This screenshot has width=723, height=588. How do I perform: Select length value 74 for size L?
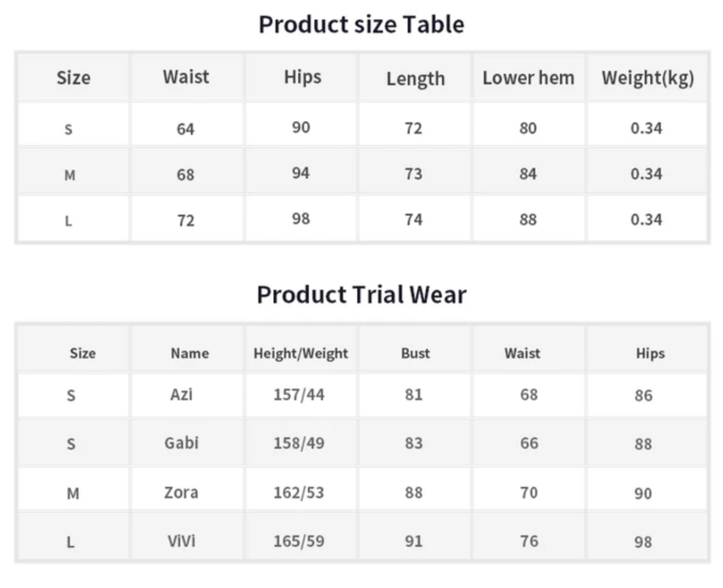click(414, 220)
